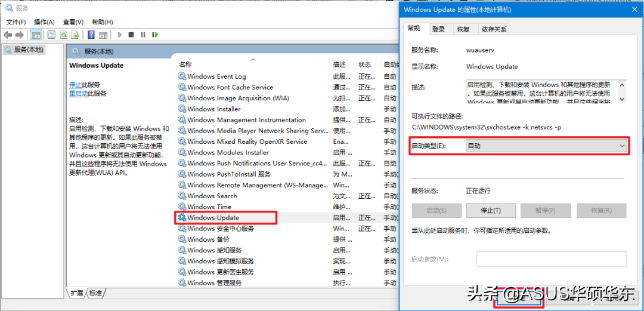Select gear icon of Windows 备份
644x311 pixels.
click(182, 239)
